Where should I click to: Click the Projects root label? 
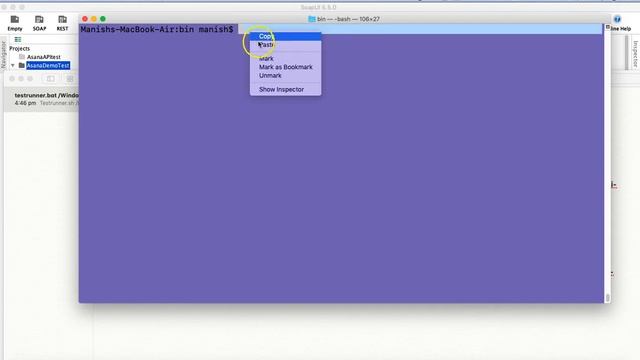point(20,49)
